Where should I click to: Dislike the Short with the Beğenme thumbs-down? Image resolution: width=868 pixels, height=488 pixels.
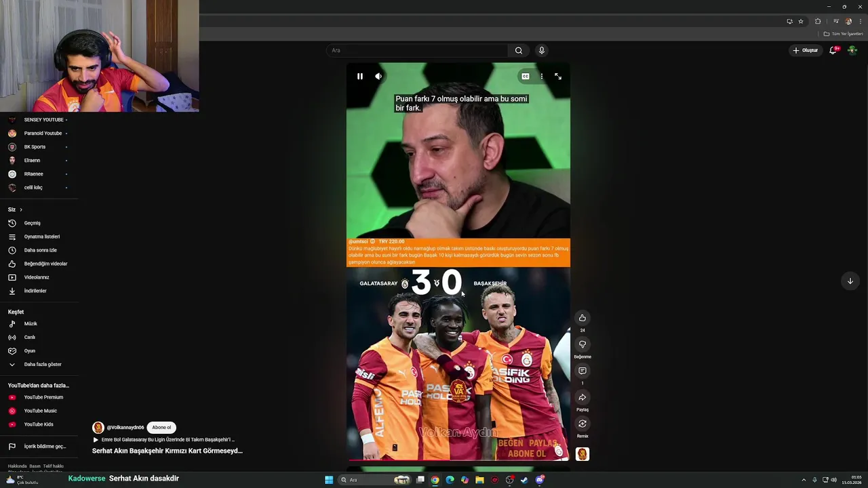[582, 344]
